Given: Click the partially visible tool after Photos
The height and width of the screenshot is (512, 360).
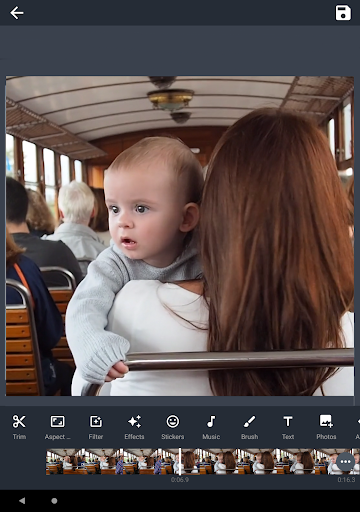Looking at the screenshot, I should coord(357,427).
